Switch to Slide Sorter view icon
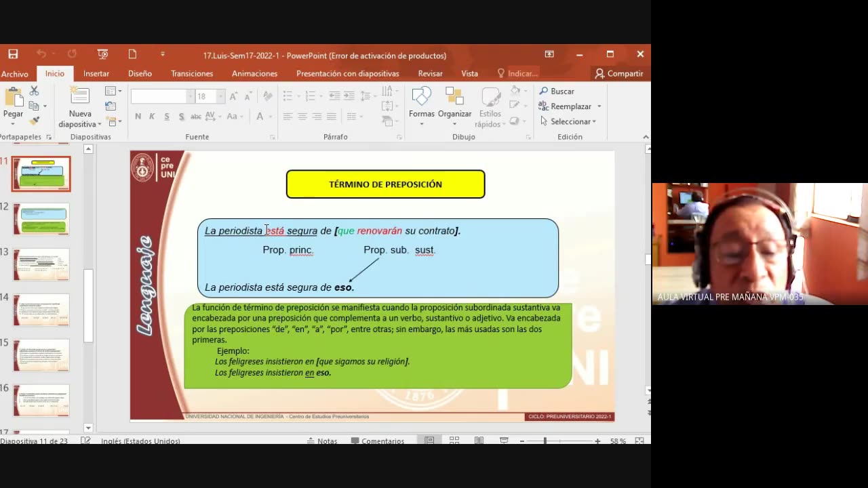Screen dimensions: 868x488 click(454, 441)
